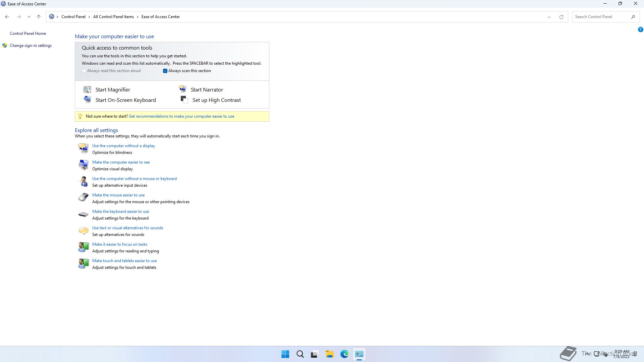The image size is (644, 362).
Task: Click Make the computer easier to see
Action: (x=121, y=162)
